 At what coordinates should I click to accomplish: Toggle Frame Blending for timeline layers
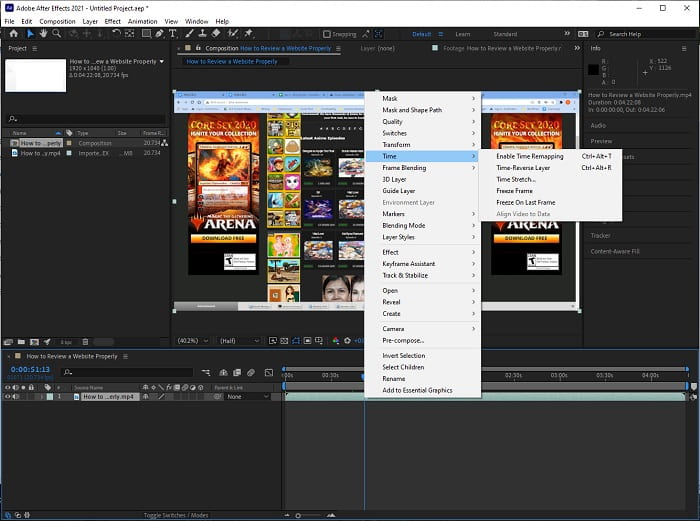(237, 372)
